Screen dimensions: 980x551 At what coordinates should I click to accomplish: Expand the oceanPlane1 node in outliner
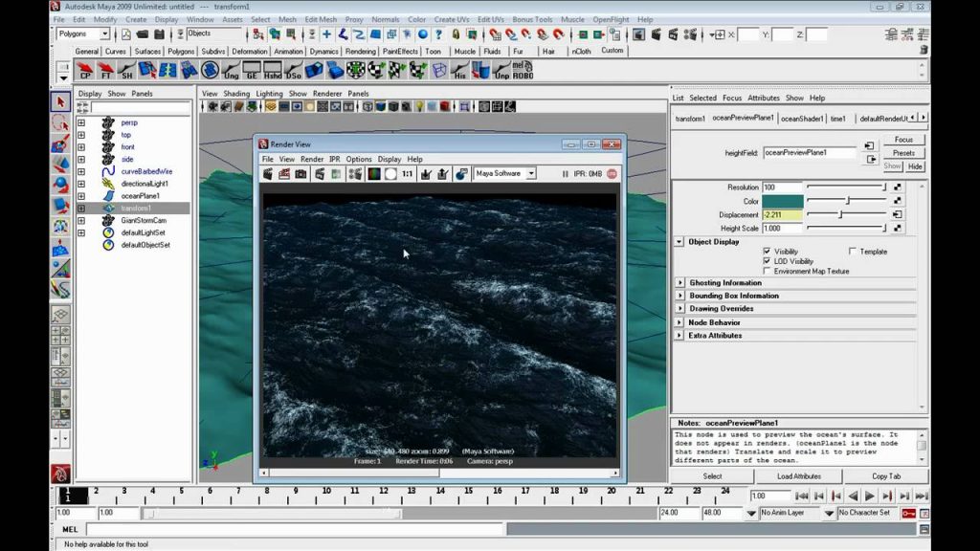click(x=81, y=196)
